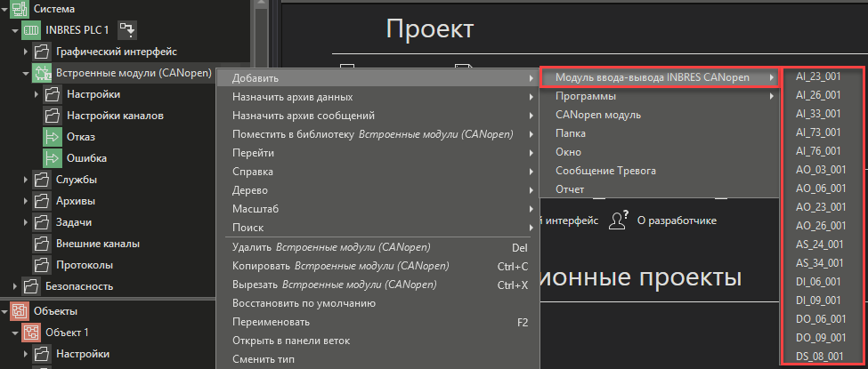Click the Задачи folder icon

click(41, 222)
